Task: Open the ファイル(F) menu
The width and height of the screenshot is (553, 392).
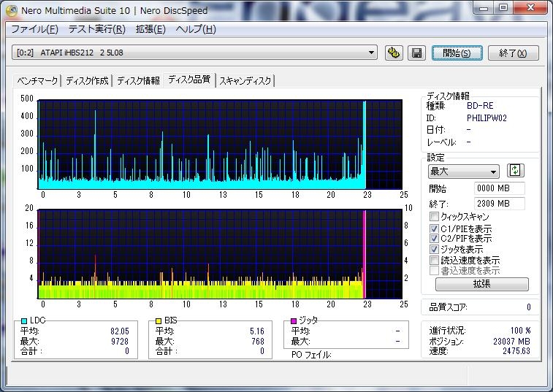Action: click(x=34, y=29)
